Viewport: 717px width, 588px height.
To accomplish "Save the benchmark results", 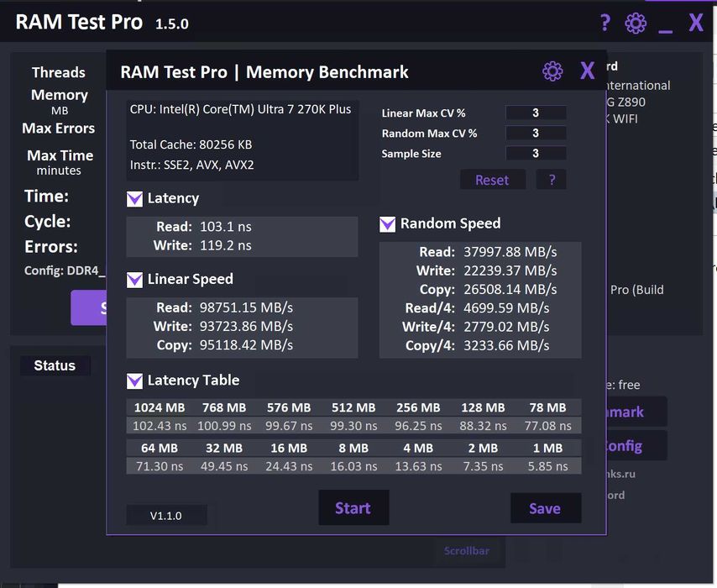I will 546,508.
